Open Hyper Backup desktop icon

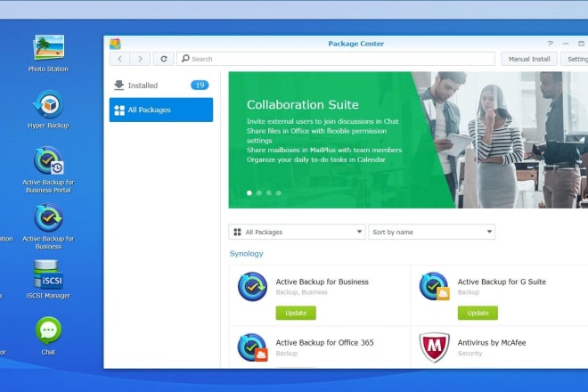tap(48, 110)
